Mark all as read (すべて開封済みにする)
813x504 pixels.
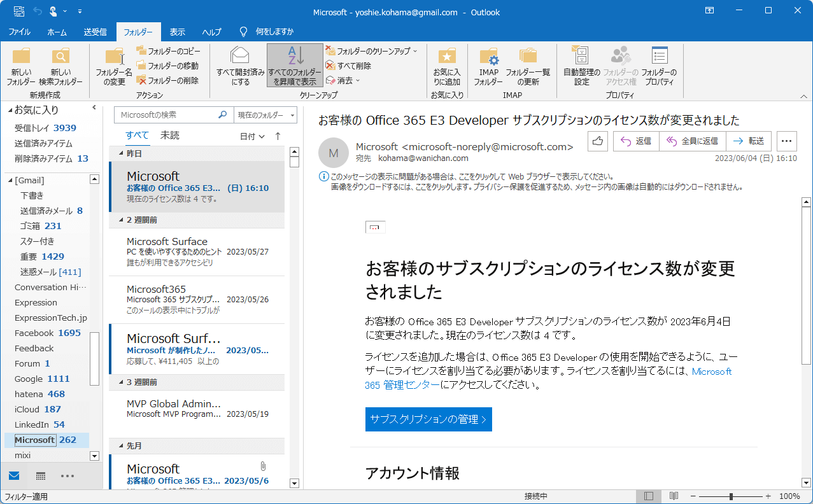click(x=240, y=67)
